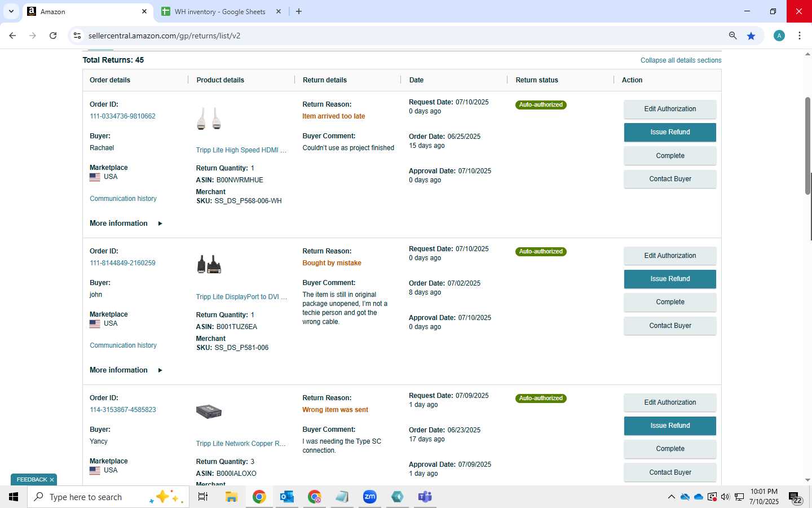The height and width of the screenshot is (508, 812).
Task: Open the taskbar clock showing 10:01 PM
Action: click(764, 497)
